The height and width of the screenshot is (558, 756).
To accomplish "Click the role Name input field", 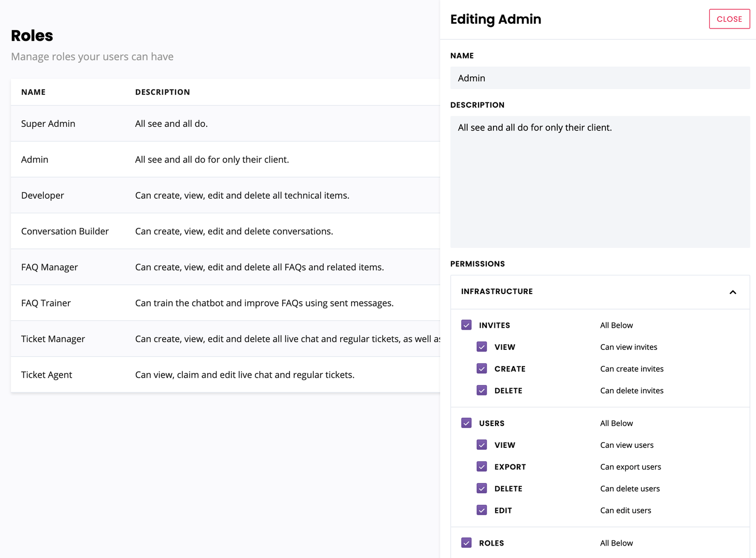I will 600,78.
